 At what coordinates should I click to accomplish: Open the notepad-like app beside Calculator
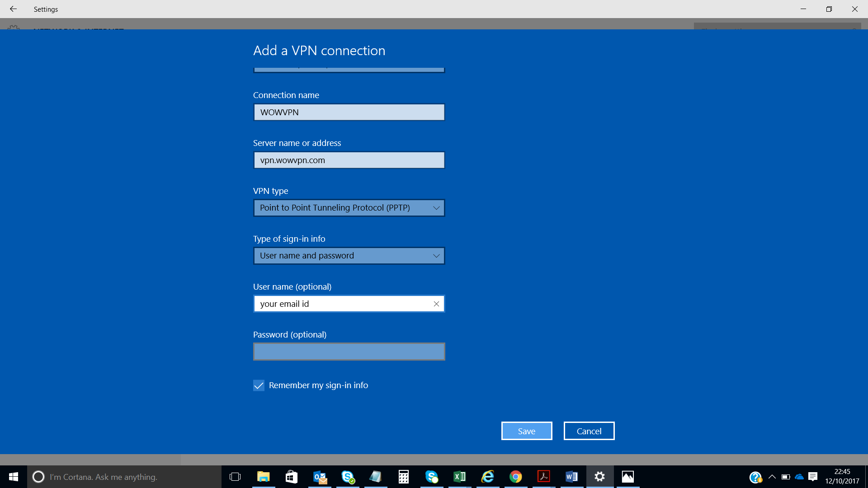pyautogui.click(x=376, y=477)
